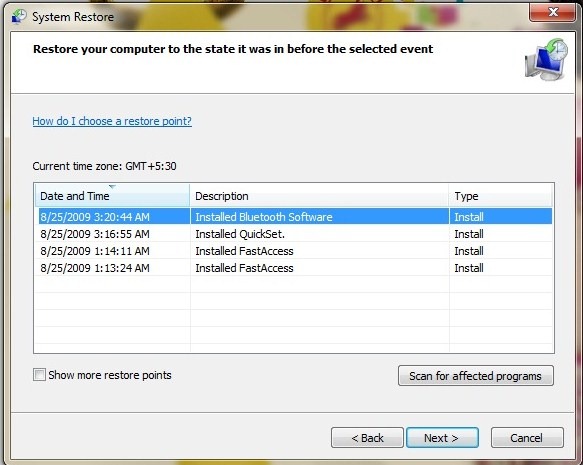Enable Show more restore points checkbox
The height and width of the screenshot is (465, 583).
tap(39, 375)
